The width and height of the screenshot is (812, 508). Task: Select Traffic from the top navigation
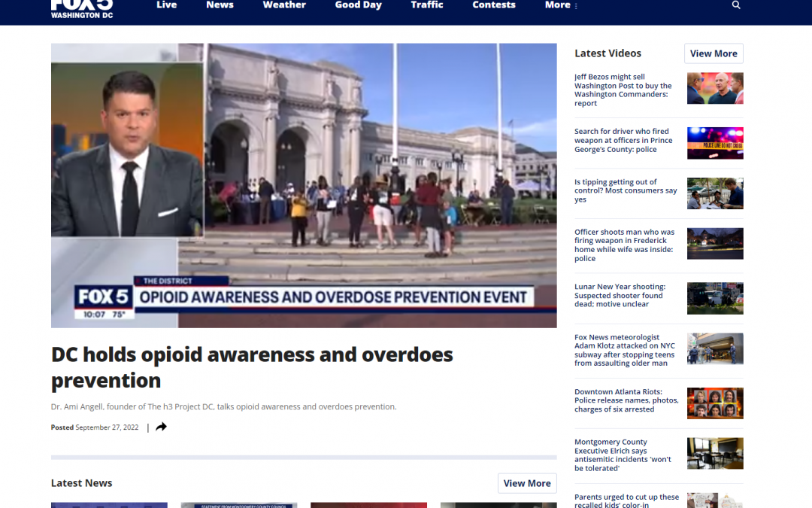click(x=426, y=5)
